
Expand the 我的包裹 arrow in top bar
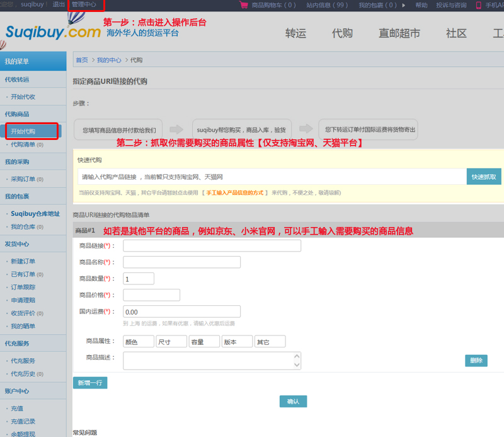point(403,5)
